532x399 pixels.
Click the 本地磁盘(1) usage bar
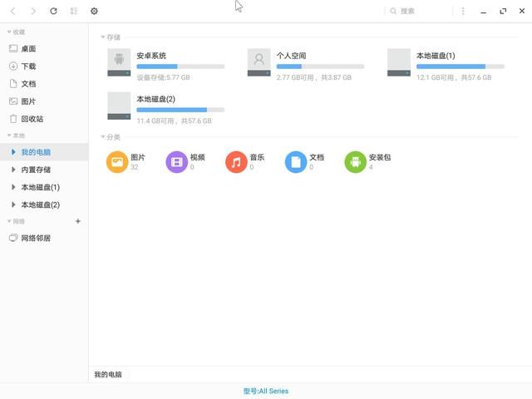[461, 66]
